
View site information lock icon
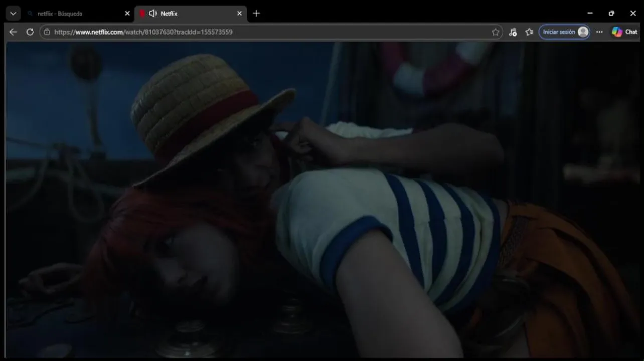pyautogui.click(x=47, y=32)
